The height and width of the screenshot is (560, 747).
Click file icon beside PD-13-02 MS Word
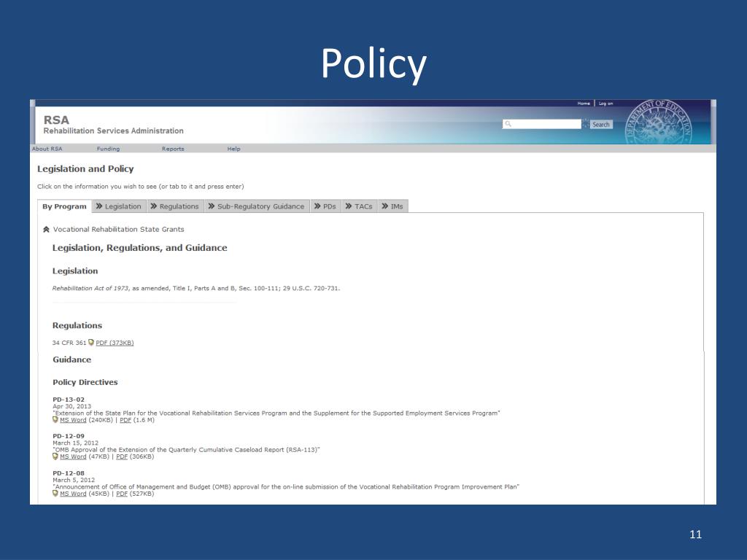(x=55, y=420)
